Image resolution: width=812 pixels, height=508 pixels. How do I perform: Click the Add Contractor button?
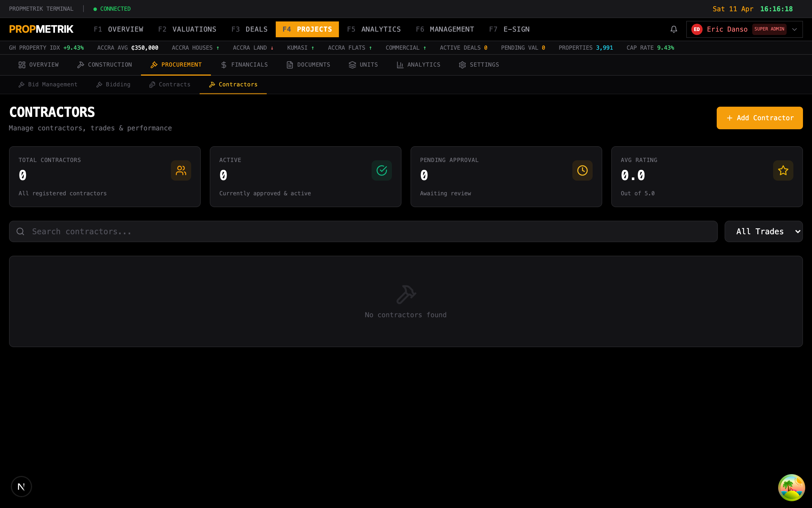tap(760, 118)
